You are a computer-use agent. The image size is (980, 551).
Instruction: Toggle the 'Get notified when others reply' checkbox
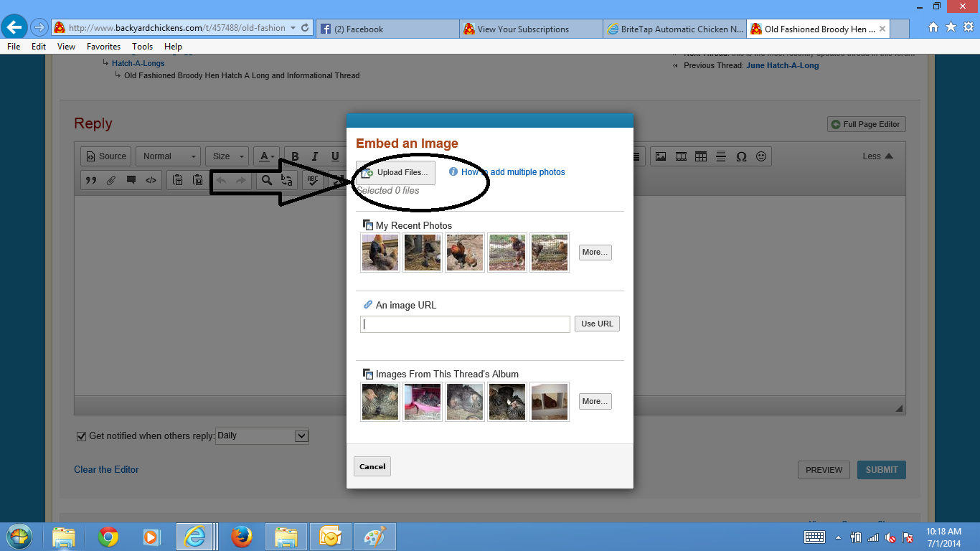82,435
